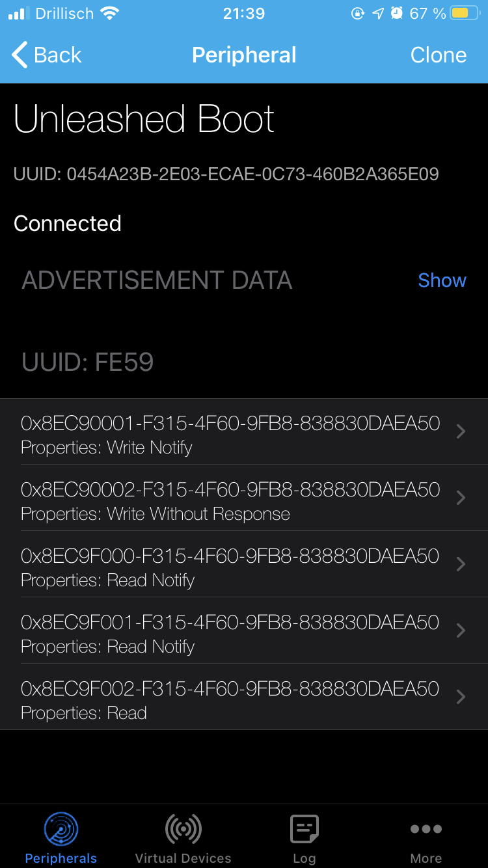
Task: Expand chevron for 8EC9F002 Read characteristic
Action: click(x=461, y=697)
